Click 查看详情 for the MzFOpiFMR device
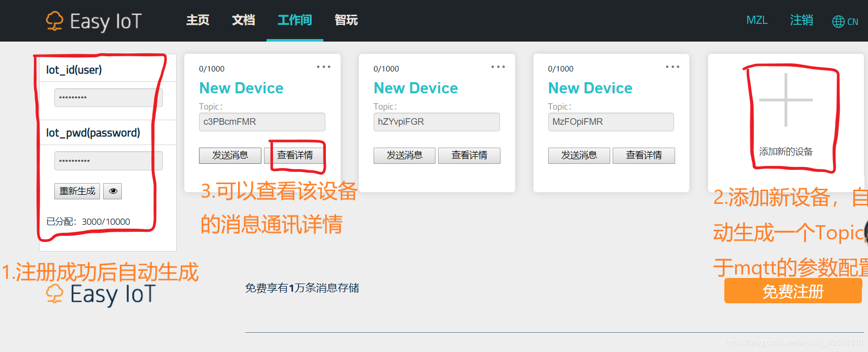Image resolution: width=868 pixels, height=352 pixels. pyautogui.click(x=644, y=155)
